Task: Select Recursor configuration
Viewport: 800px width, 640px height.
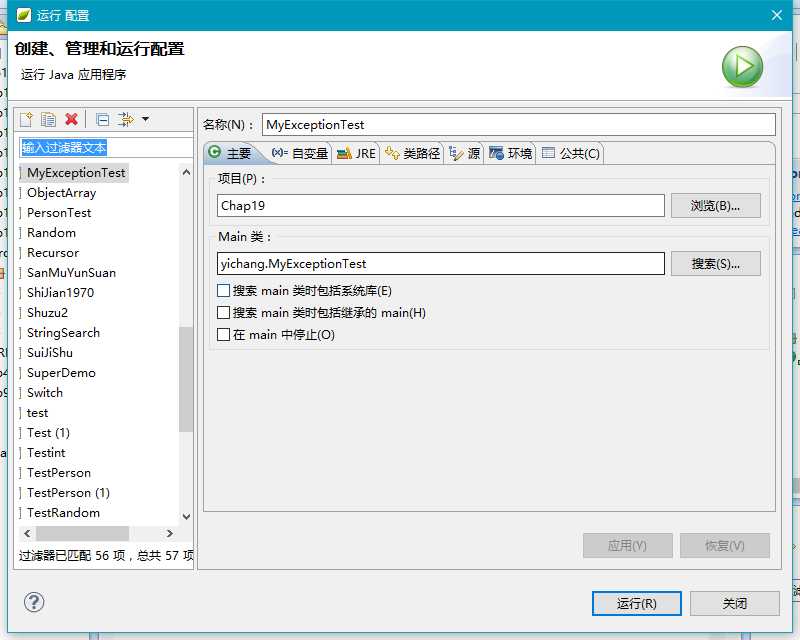Action: [53, 253]
